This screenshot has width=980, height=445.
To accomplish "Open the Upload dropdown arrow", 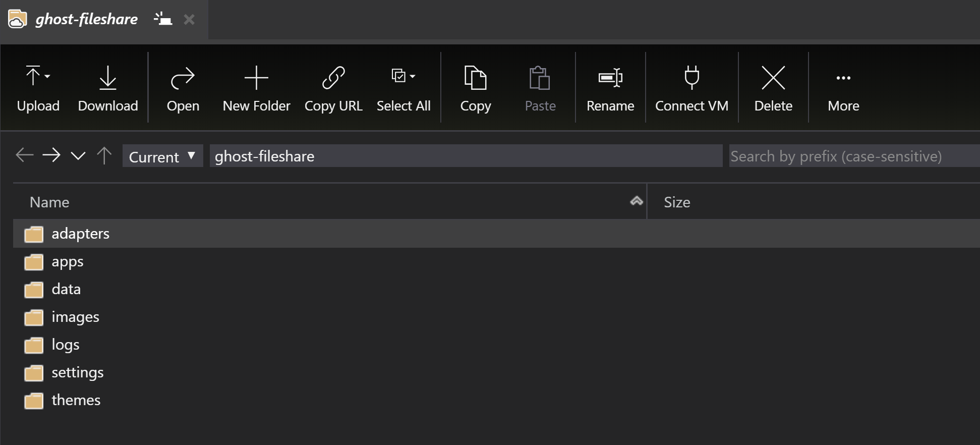I will coord(47,77).
